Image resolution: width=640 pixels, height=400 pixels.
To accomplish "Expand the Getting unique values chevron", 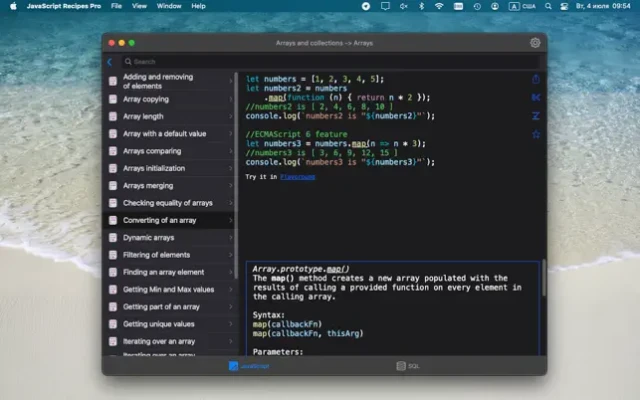I will 231,323.
